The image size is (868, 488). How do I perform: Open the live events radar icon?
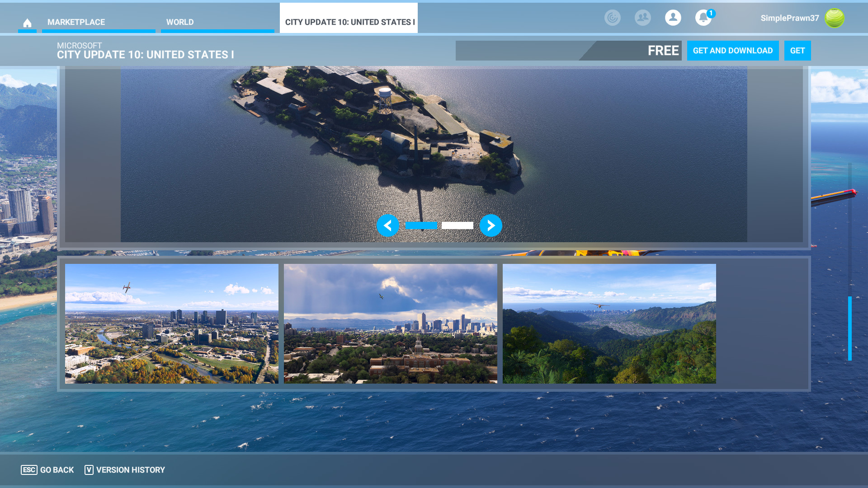(x=612, y=18)
